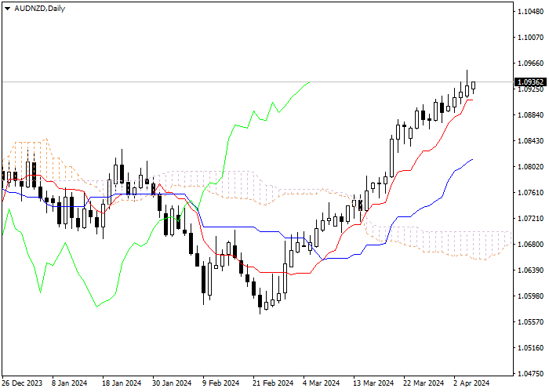Click the 26 Dec 2023 date label
549x392 pixels.
coord(22,383)
